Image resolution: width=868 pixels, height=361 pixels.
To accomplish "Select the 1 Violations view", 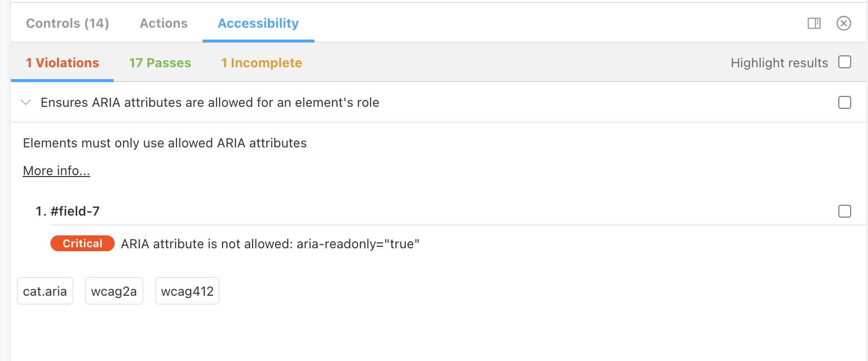I will click(62, 63).
